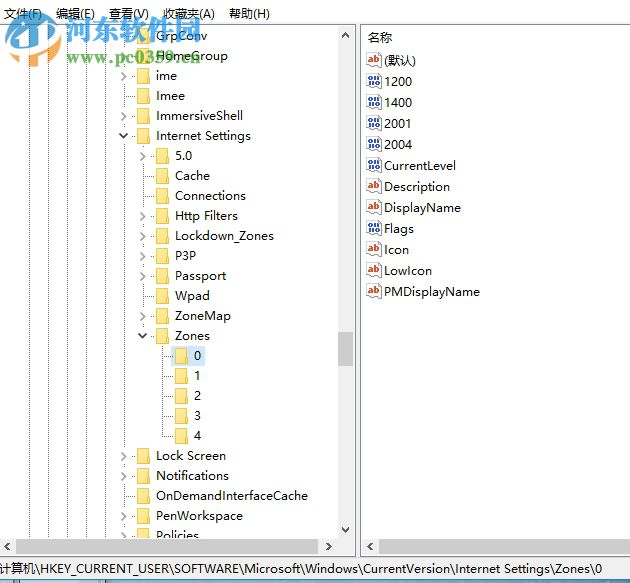The height and width of the screenshot is (583, 630).
Task: Expand the Http Filters key
Action: (142, 216)
